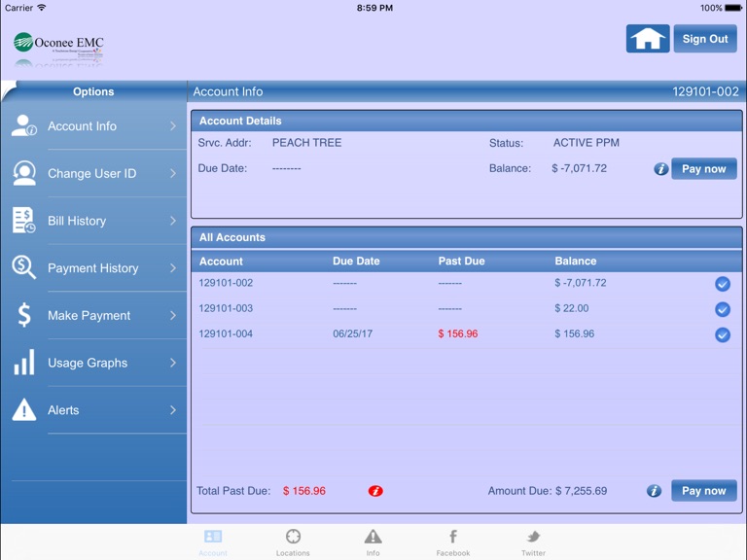Image resolution: width=747 pixels, height=560 pixels.
Task: Click the Bill History document icon
Action: tap(23, 221)
